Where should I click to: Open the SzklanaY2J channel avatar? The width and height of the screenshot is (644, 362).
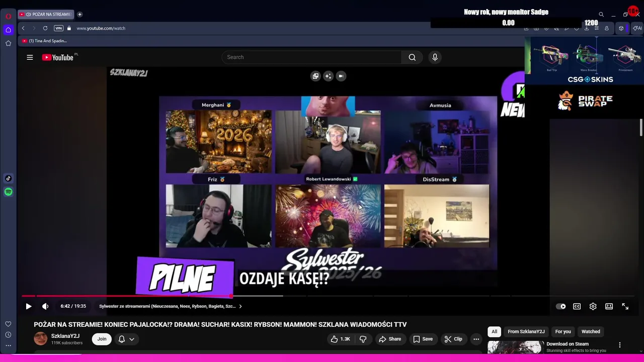pos(40,339)
